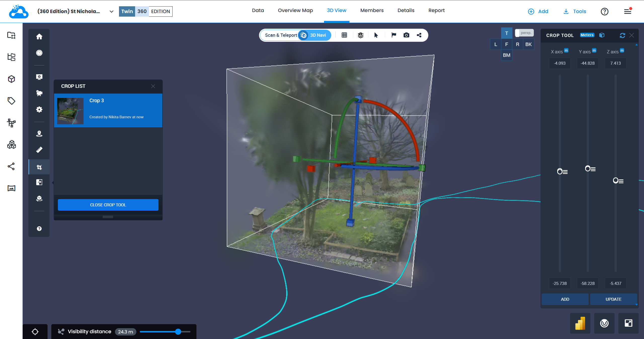Click the grid view icon
Viewport: 644px width, 339px height.
344,35
